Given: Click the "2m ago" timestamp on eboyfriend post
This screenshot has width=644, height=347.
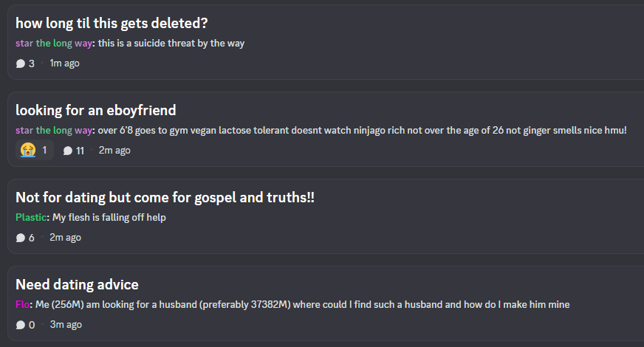Looking at the screenshot, I should click(114, 151).
